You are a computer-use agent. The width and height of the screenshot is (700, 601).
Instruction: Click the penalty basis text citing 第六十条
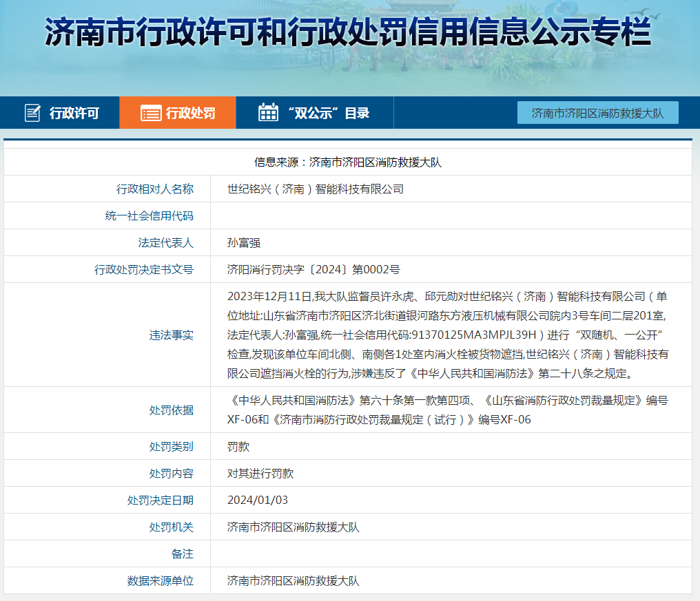[448, 410]
